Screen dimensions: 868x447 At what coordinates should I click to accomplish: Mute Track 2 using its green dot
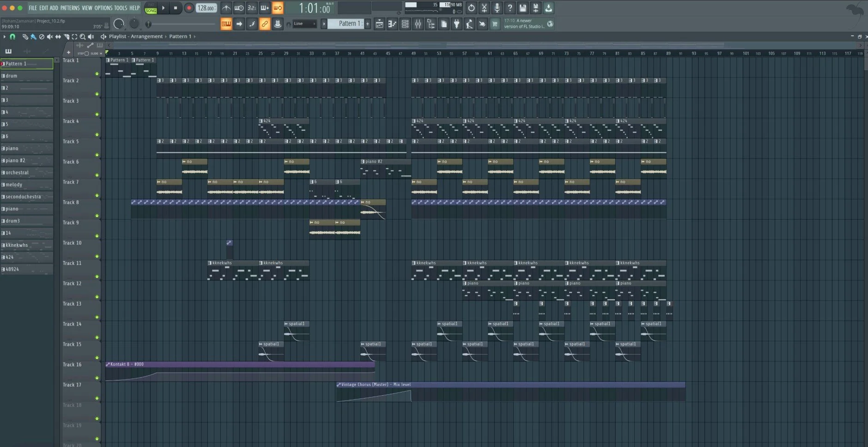click(x=97, y=94)
